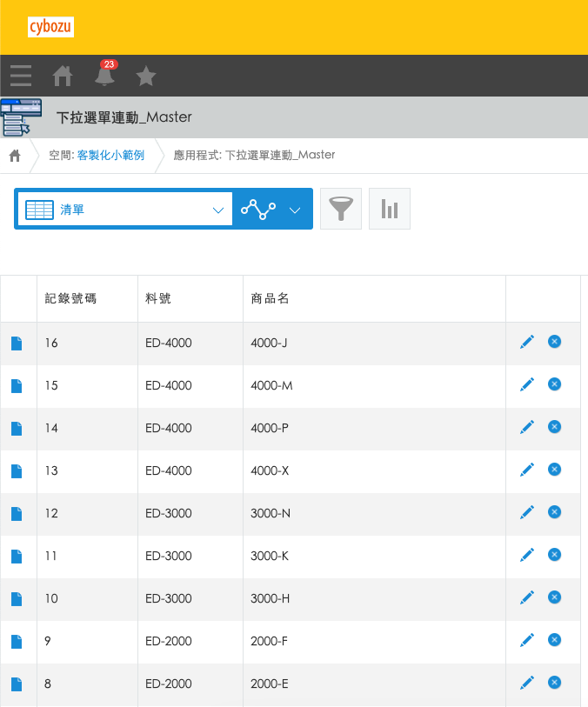Open record details for record 16
588x707 pixels.
point(17,343)
